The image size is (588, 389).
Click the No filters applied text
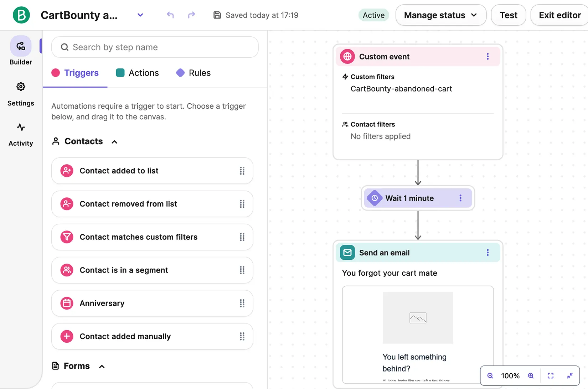(x=381, y=136)
